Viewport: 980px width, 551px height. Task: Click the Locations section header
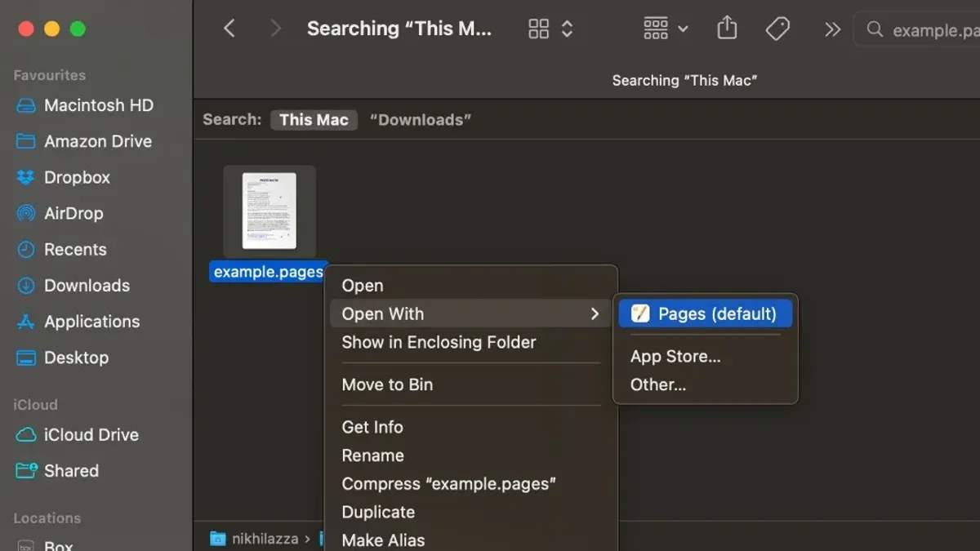[x=47, y=518]
